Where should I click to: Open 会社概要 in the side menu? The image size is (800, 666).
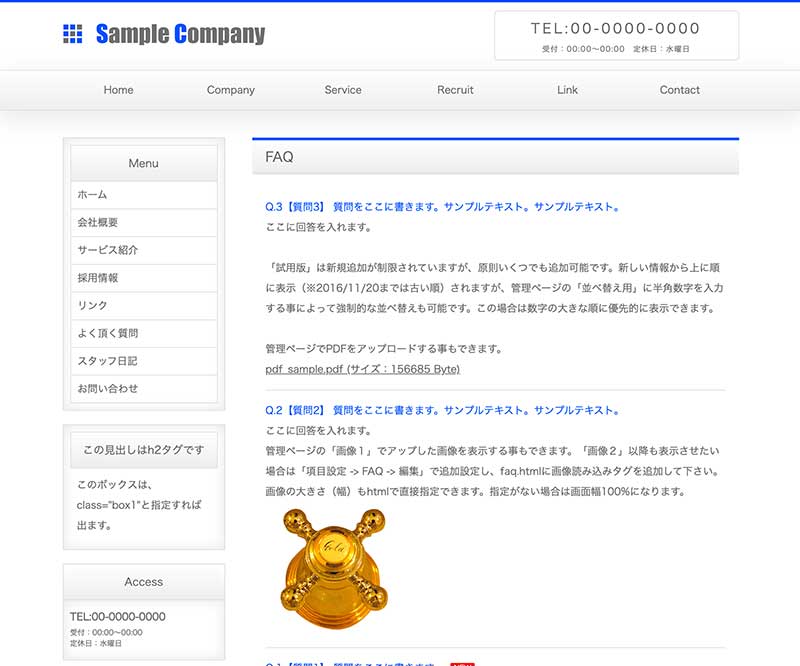click(x=144, y=222)
